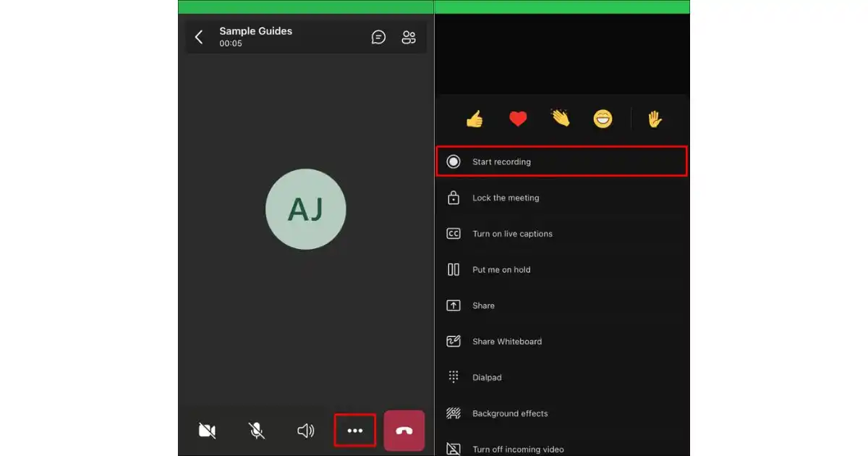
Task: Choose Share Whiteboard
Action: click(561, 342)
